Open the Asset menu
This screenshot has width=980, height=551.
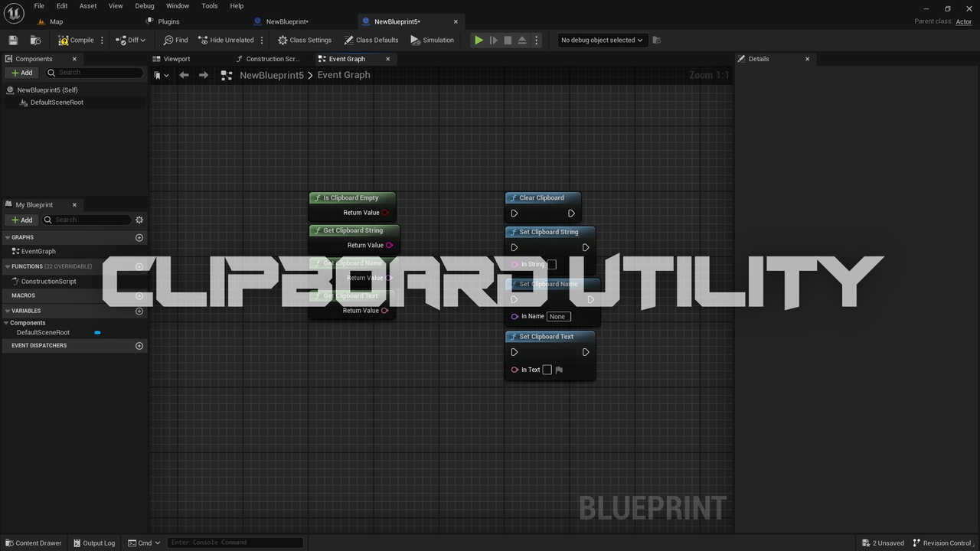[x=88, y=5]
